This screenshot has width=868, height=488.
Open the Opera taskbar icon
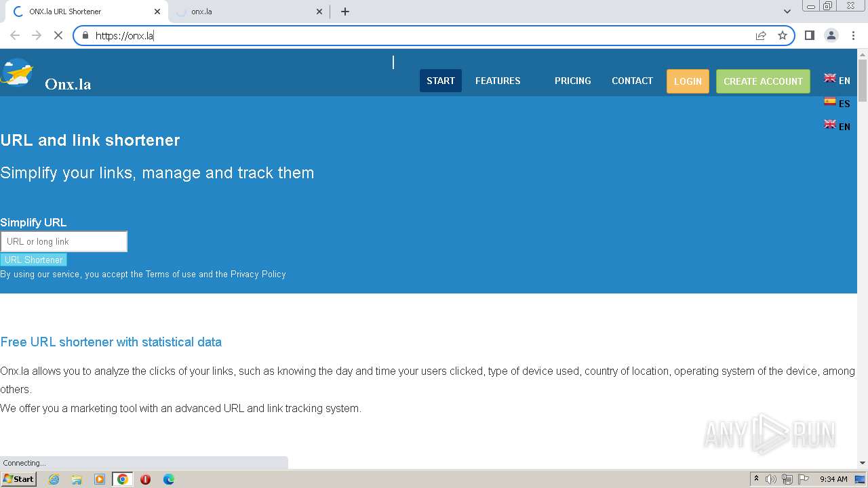point(145,479)
